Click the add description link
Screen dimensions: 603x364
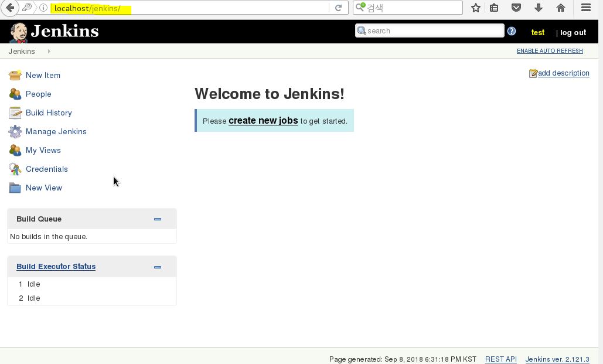pyautogui.click(x=563, y=73)
